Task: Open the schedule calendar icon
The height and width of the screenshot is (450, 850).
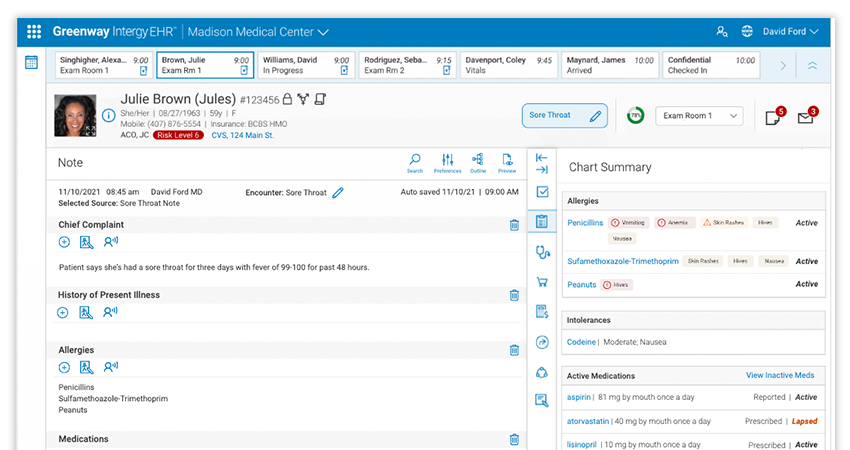Action: pyautogui.click(x=31, y=63)
